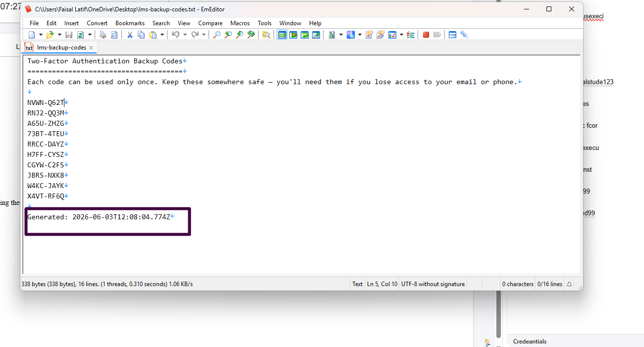Reload the document with the green arrows icon

[x=80, y=35]
